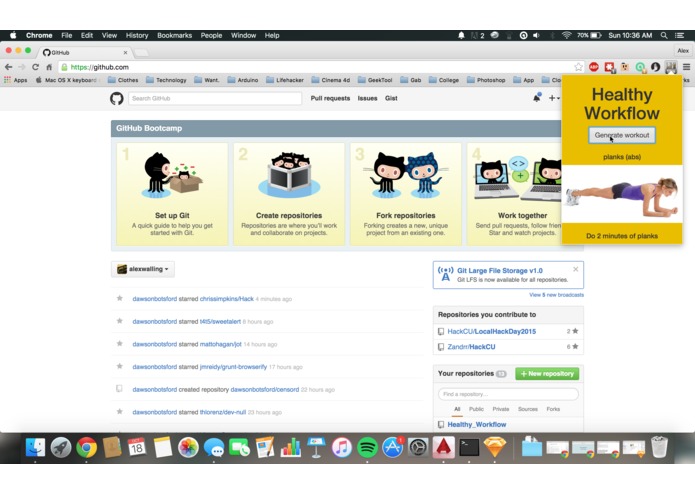Select the Sources repositories filter tab
This screenshot has height=494, width=695.
pos(527,409)
